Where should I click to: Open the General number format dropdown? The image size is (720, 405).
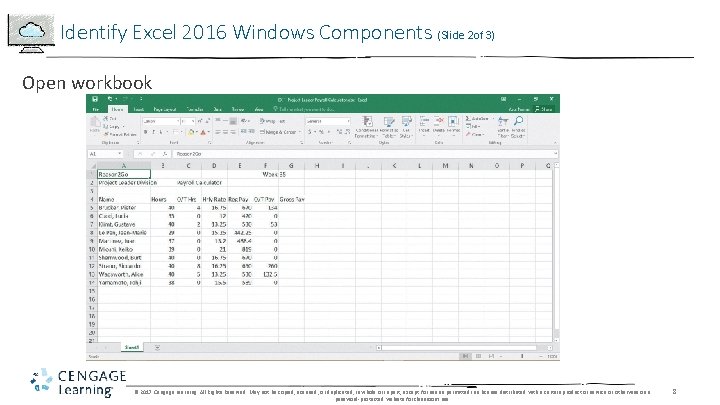click(x=328, y=121)
